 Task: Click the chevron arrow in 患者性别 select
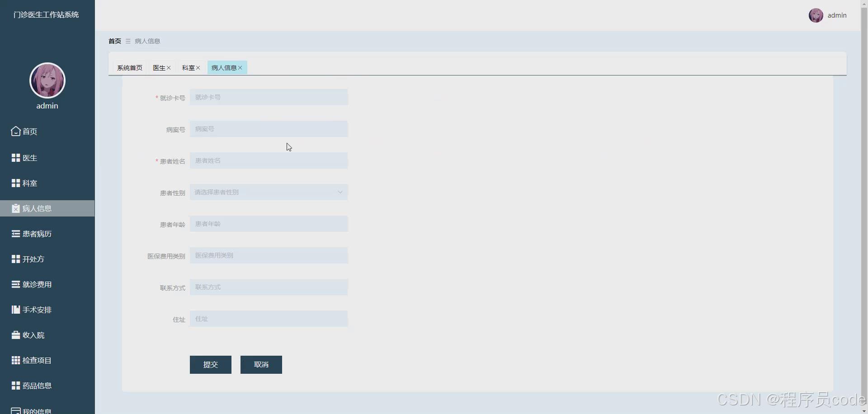(x=340, y=192)
